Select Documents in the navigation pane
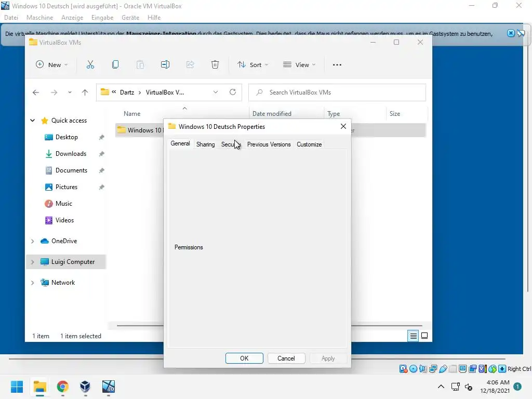Image resolution: width=532 pixels, height=399 pixels. pos(71,170)
